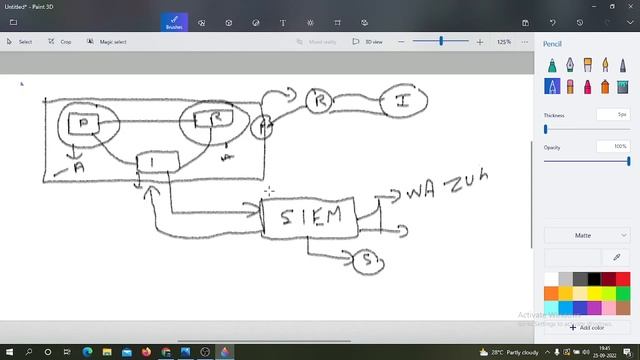Click the Thickness slider handle
Screen dimensions: 640x360
pos(546,129)
